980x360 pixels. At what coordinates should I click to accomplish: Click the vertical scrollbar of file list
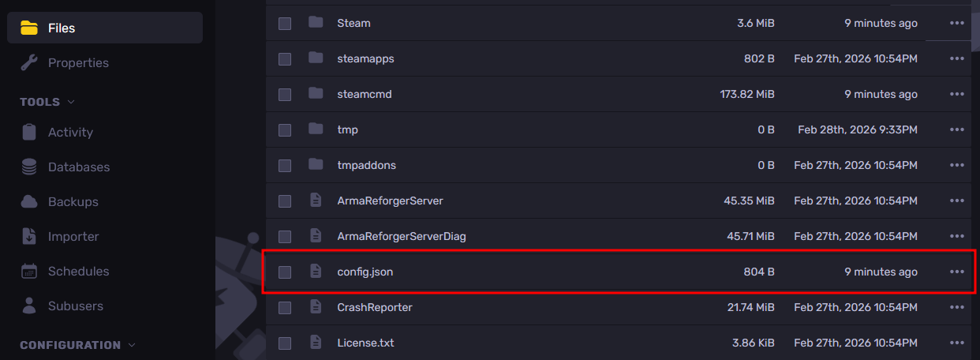click(x=975, y=24)
